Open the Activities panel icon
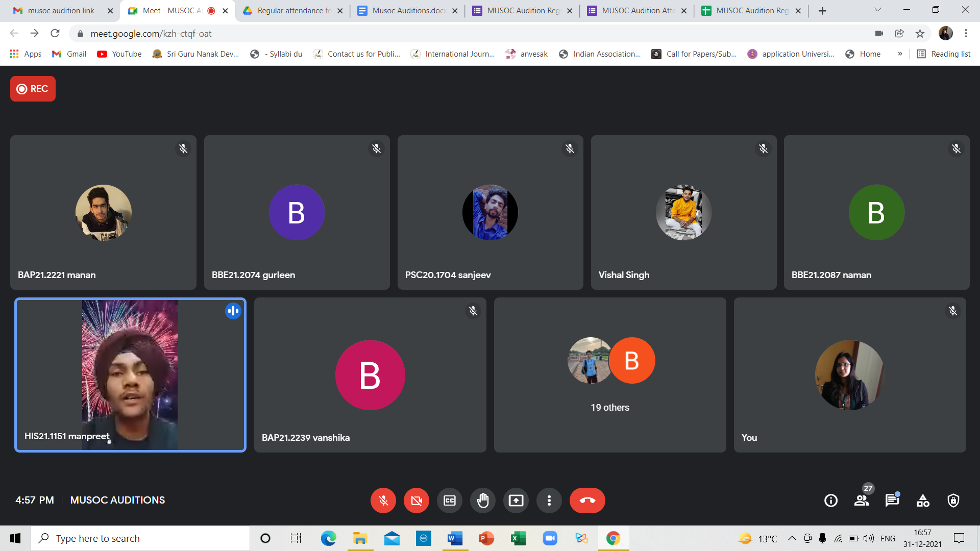 point(923,500)
